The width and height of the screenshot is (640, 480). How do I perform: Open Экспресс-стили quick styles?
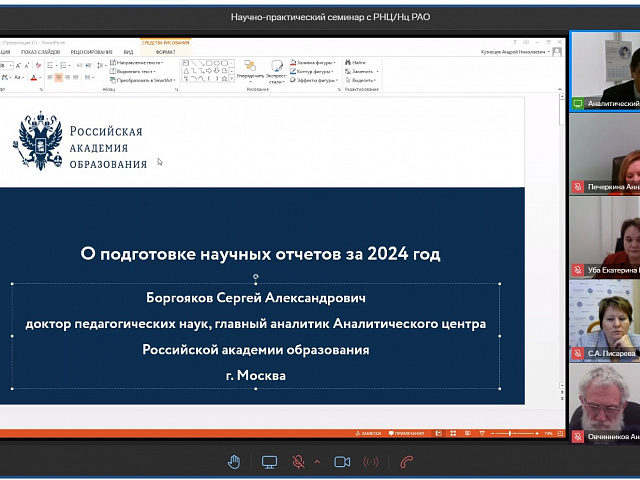tap(276, 72)
